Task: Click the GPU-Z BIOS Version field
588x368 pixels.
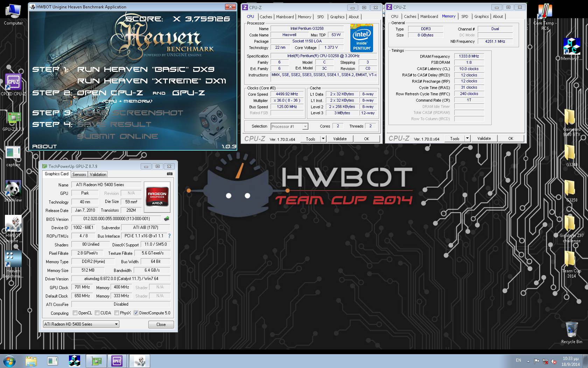Action: (x=117, y=219)
